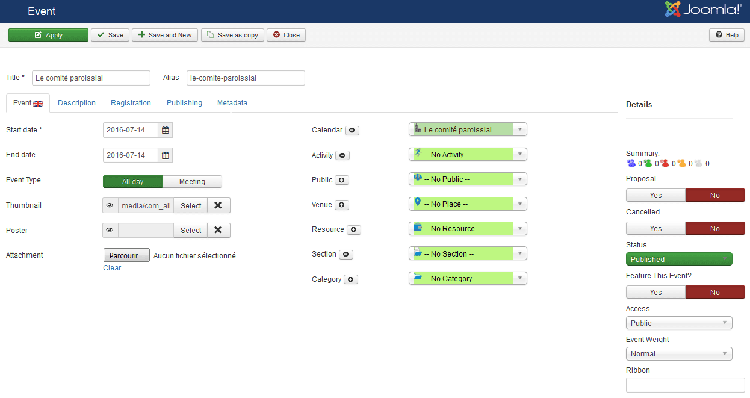Click the Alias input field
The image size is (750, 398).
pos(246,78)
